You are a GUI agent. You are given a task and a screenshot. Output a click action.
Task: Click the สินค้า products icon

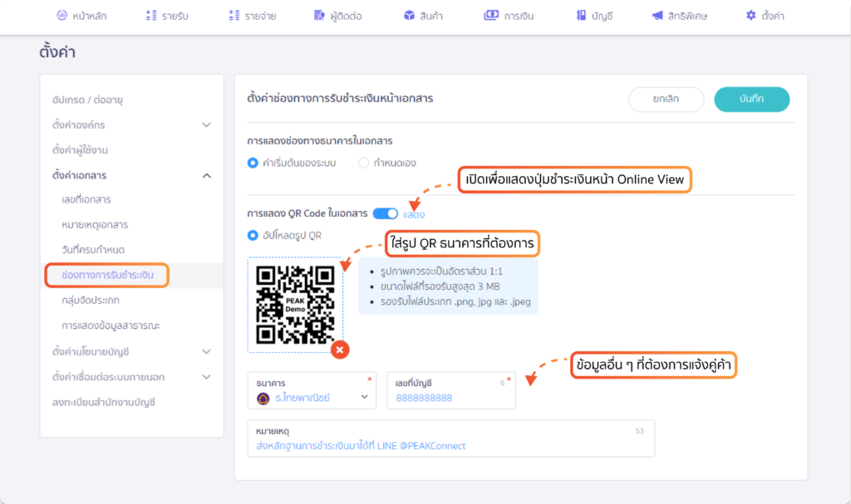tap(408, 14)
